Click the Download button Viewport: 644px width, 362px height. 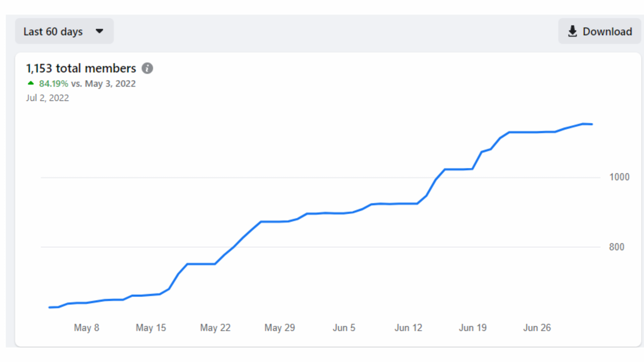tap(599, 31)
